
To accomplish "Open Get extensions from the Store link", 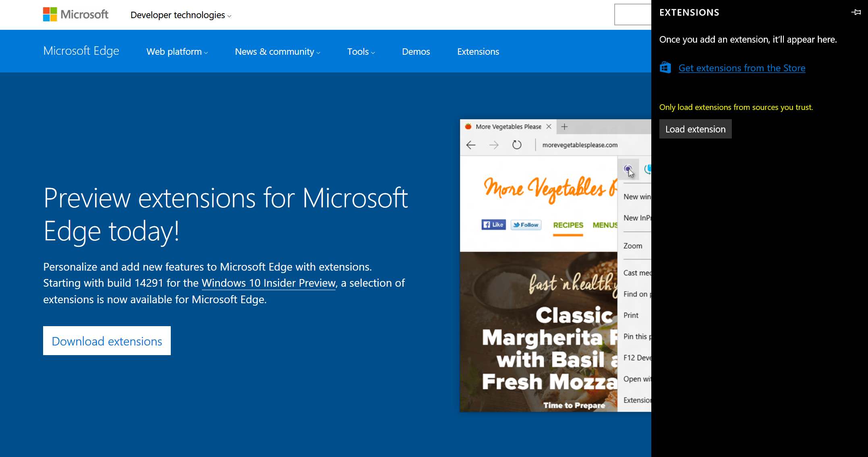I will click(x=742, y=68).
